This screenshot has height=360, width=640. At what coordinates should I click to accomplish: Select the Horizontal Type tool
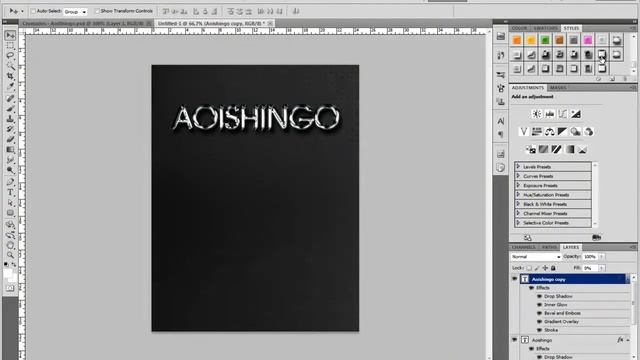(x=10, y=192)
